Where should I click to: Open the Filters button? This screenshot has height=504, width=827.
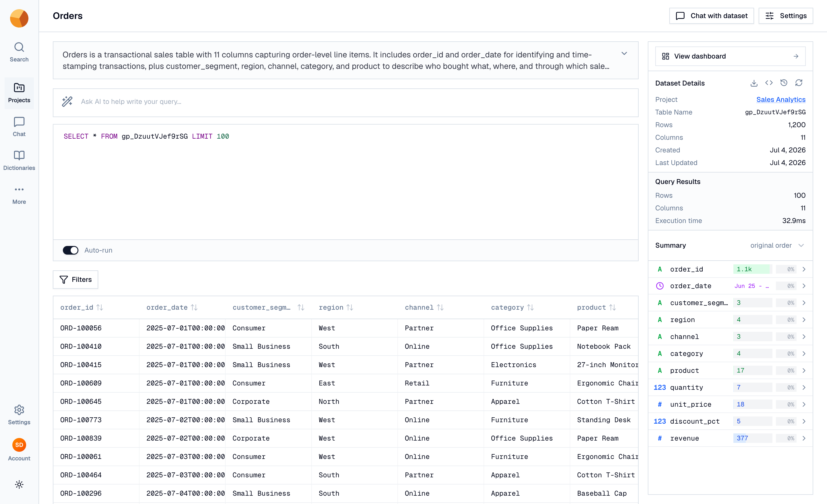[76, 280]
